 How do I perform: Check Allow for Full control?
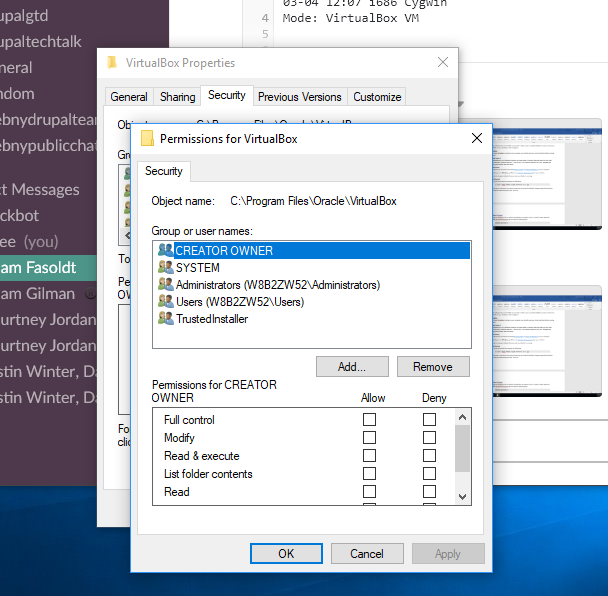tap(369, 419)
